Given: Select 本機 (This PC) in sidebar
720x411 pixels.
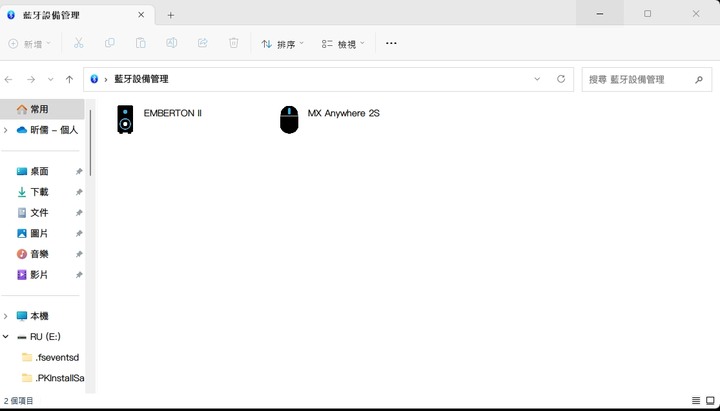Looking at the screenshot, I should 33,316.
